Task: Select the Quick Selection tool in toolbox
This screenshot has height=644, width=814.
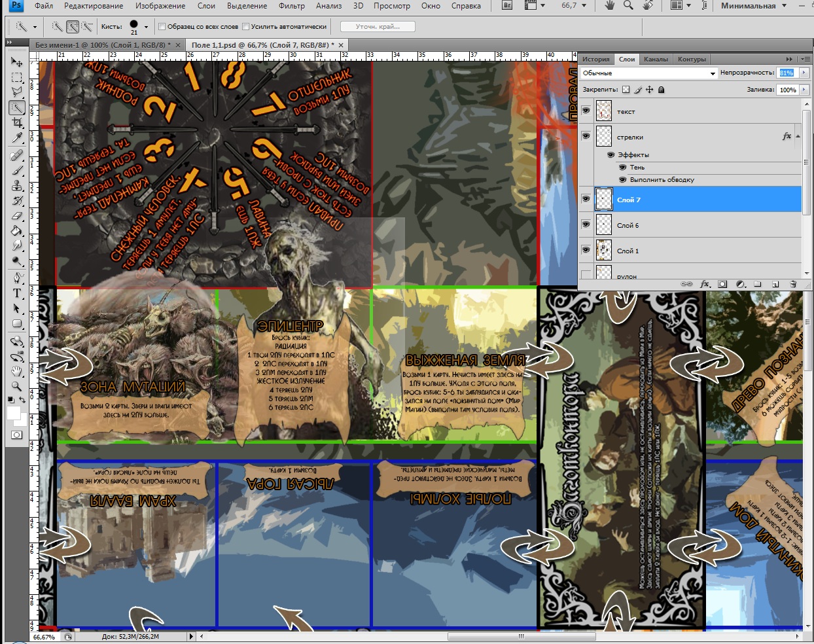Action: 17,107
